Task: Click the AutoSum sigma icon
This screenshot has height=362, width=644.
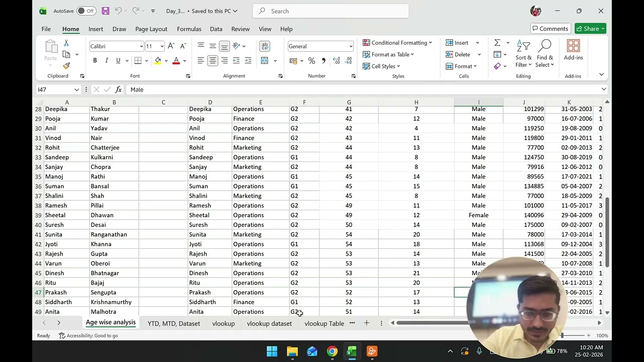Action: pyautogui.click(x=497, y=43)
